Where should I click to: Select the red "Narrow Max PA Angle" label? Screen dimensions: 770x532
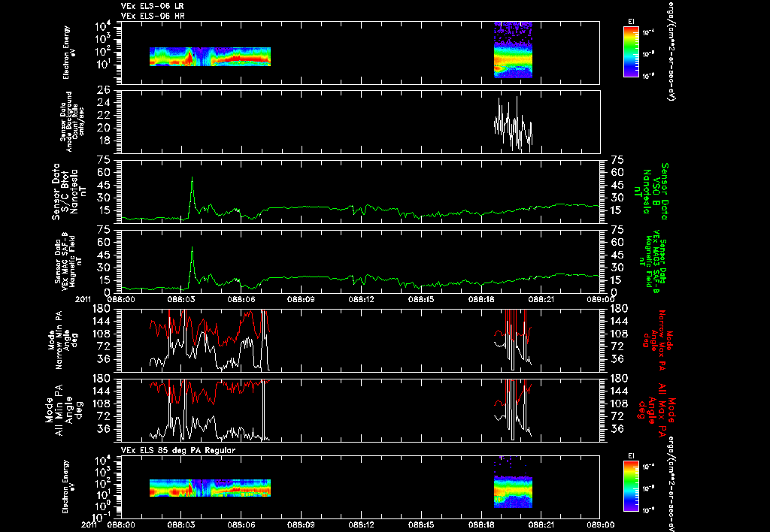coord(655,340)
